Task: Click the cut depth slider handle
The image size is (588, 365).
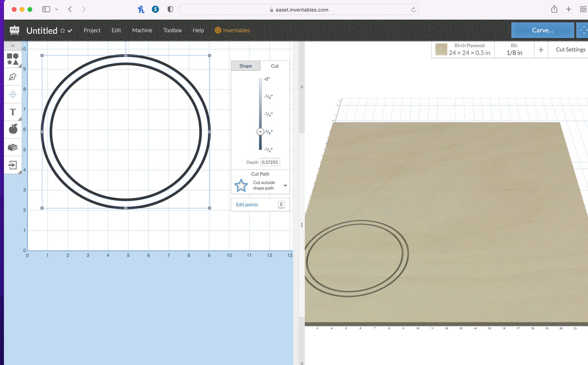Action: tap(260, 132)
